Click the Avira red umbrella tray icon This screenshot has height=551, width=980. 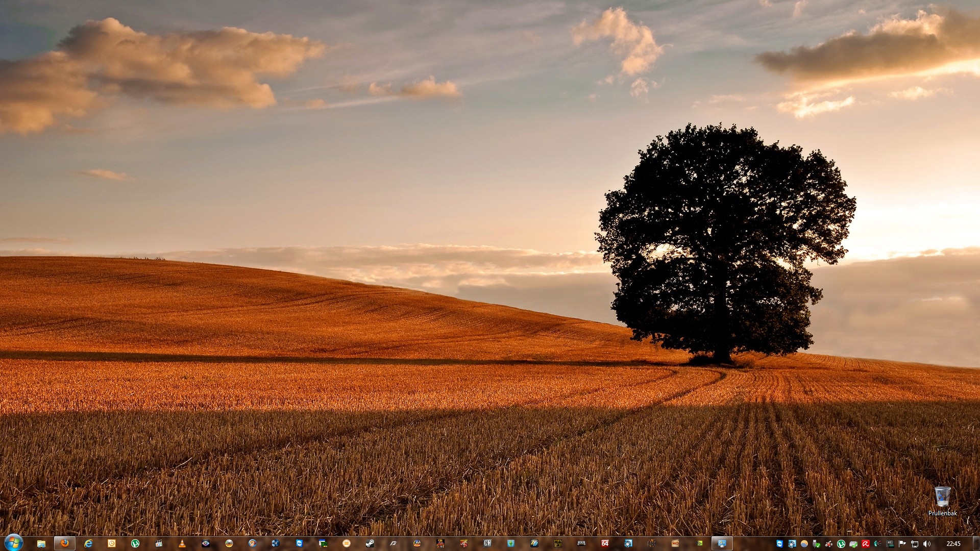[x=865, y=544]
